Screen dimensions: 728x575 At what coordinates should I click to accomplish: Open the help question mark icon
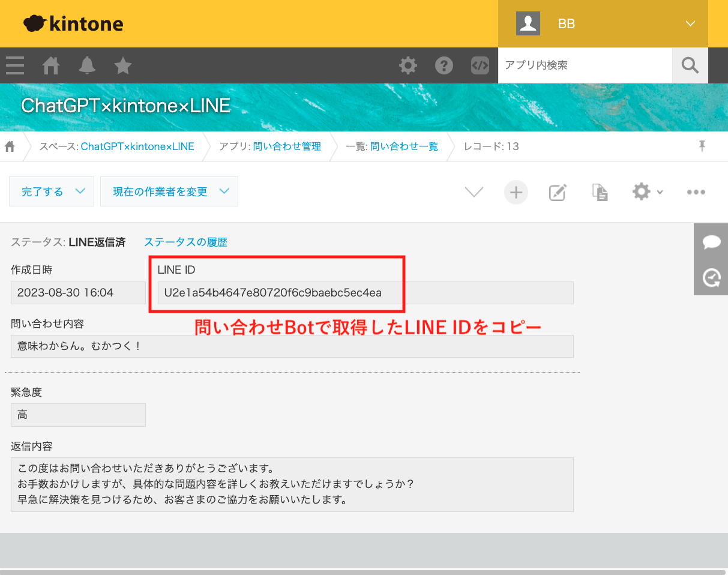point(444,65)
